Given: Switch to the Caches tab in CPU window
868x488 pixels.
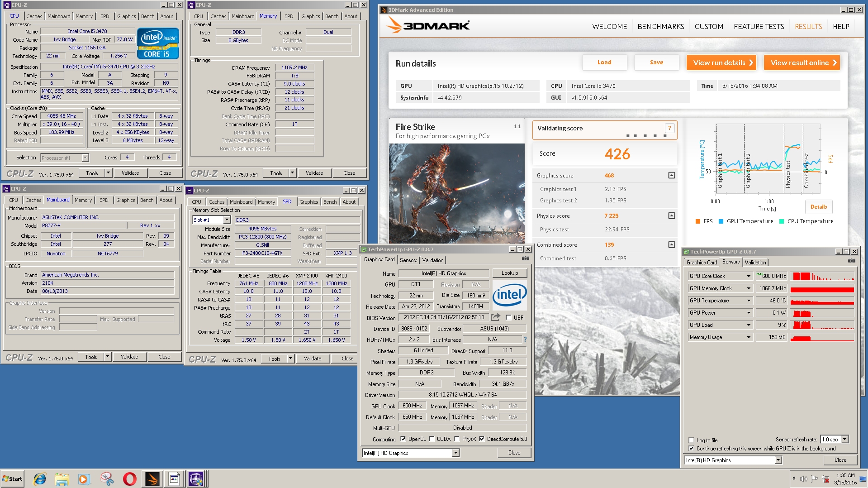Looking at the screenshot, I should (34, 16).
